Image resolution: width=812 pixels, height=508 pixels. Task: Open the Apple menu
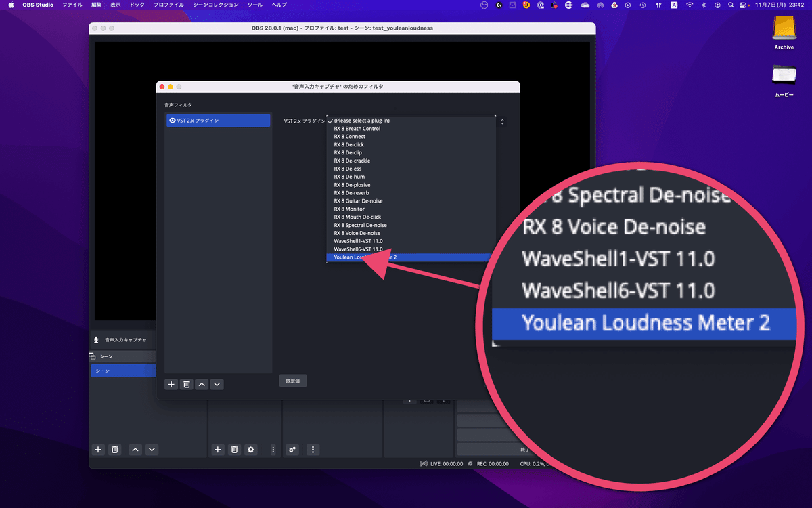pos(12,5)
